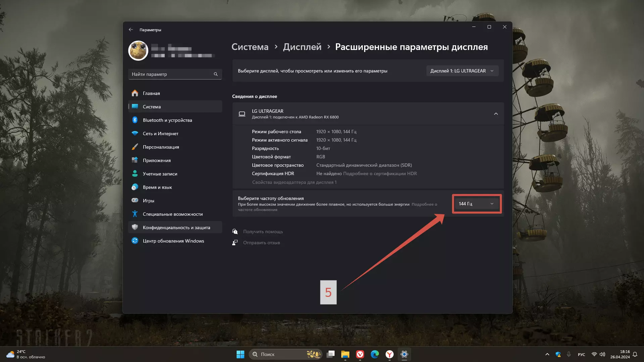Open the Windows Start menu
Viewport: 644px width, 362px height.
coord(240,354)
